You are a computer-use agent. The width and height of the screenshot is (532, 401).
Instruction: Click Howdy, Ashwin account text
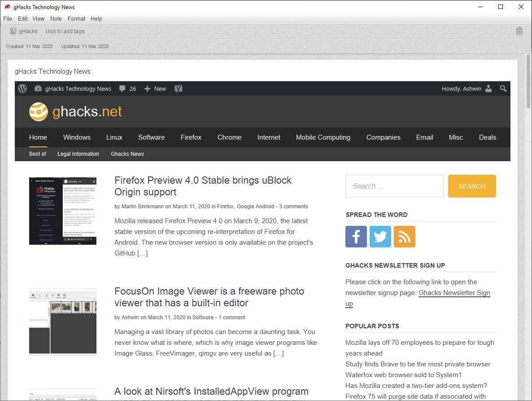462,88
